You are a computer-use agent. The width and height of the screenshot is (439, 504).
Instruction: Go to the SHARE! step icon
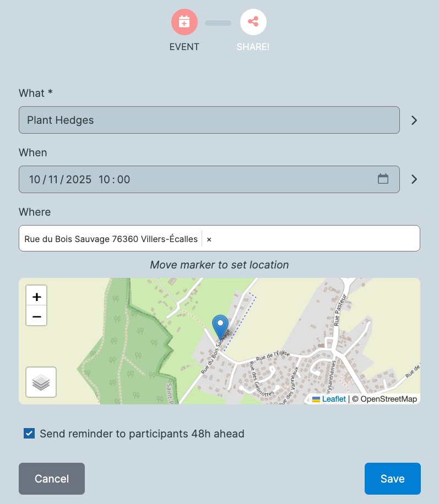tap(253, 22)
